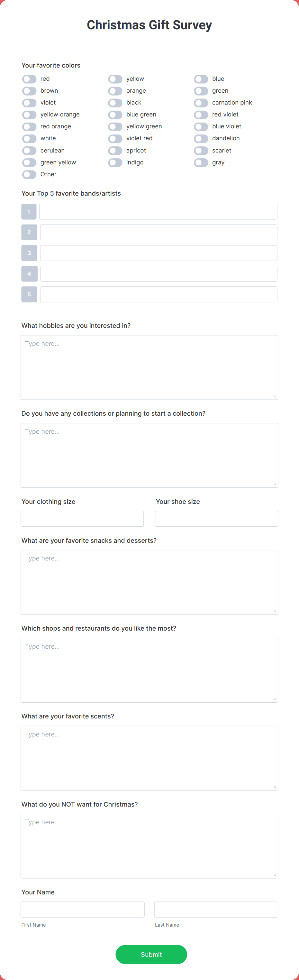Click the collections question text box
This screenshot has height=980, width=299.
coord(149,455)
